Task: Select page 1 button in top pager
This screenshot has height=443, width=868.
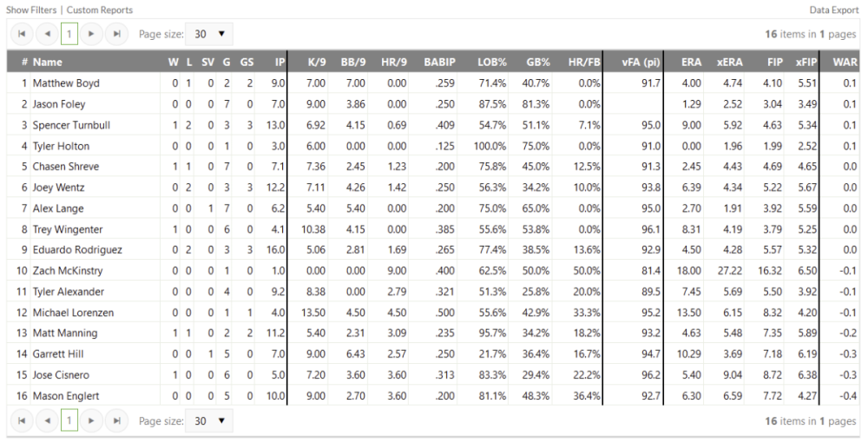Action: (69, 35)
